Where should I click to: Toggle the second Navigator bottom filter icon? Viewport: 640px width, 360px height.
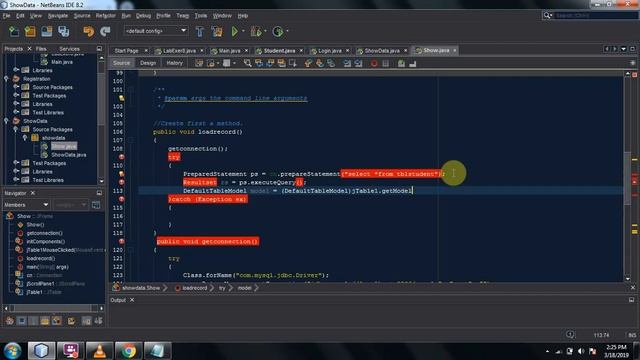click(x=22, y=321)
